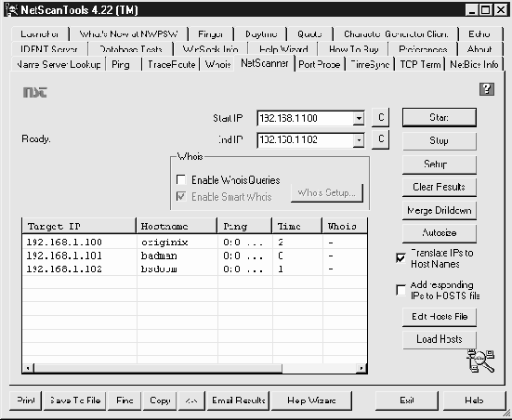Switch to the Port Probe tab

click(320, 64)
